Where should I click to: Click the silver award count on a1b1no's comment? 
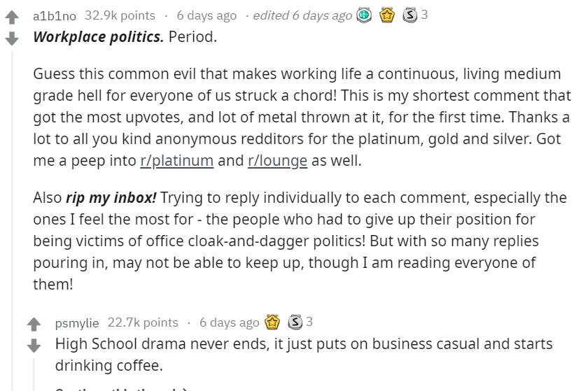424,15
